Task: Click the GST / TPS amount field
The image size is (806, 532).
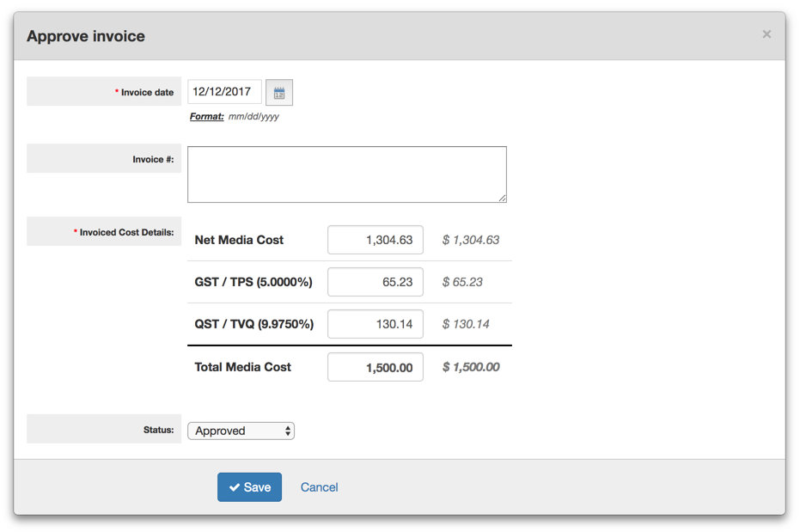Action: pyautogui.click(x=376, y=282)
